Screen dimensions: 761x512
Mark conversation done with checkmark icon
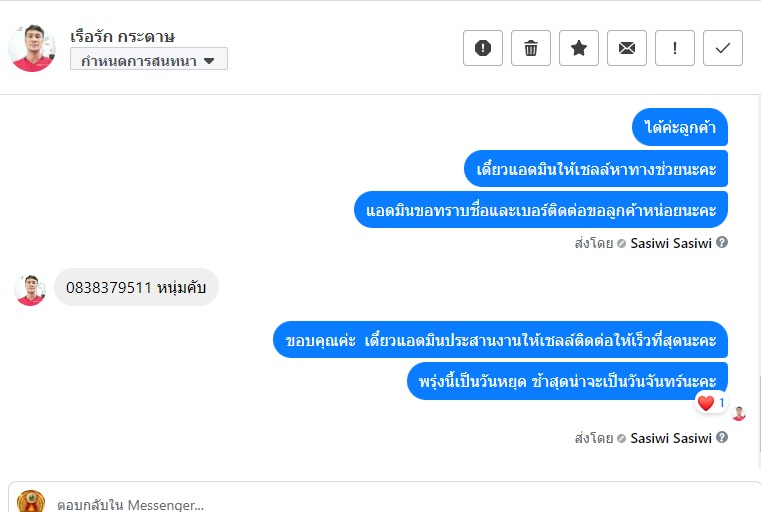point(723,48)
